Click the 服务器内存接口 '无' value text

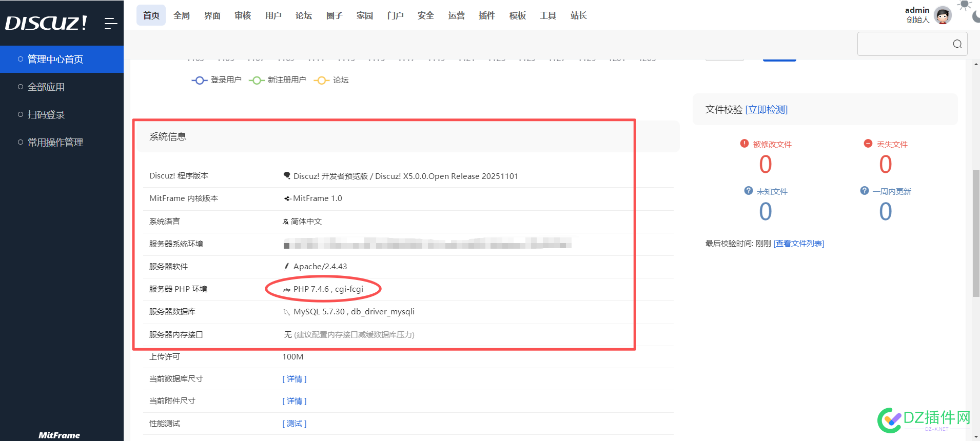288,334
